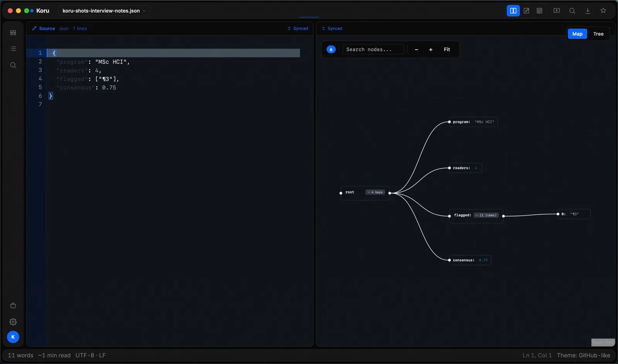Open sidebar search magnifier icon
This screenshot has width=618, height=364.
coord(13,65)
